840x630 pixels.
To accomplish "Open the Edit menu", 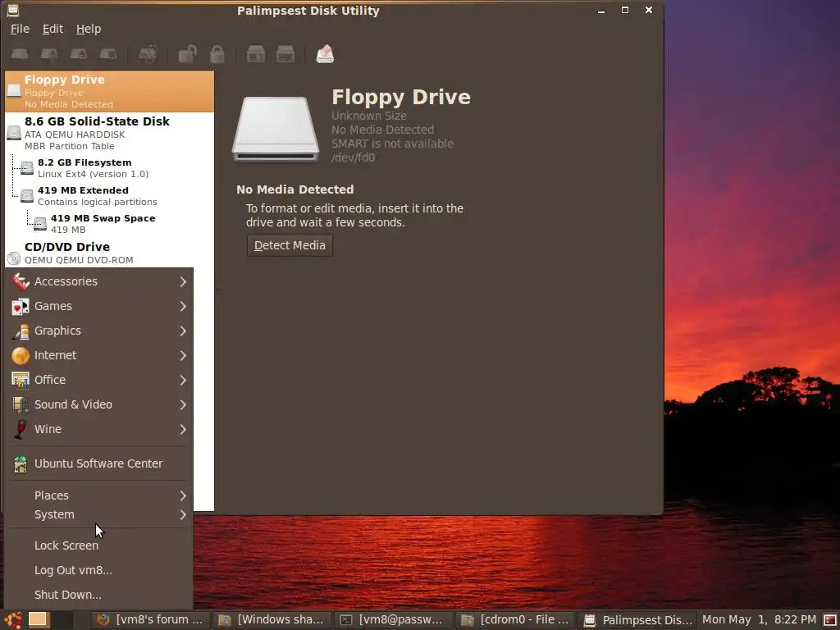I will 53,29.
